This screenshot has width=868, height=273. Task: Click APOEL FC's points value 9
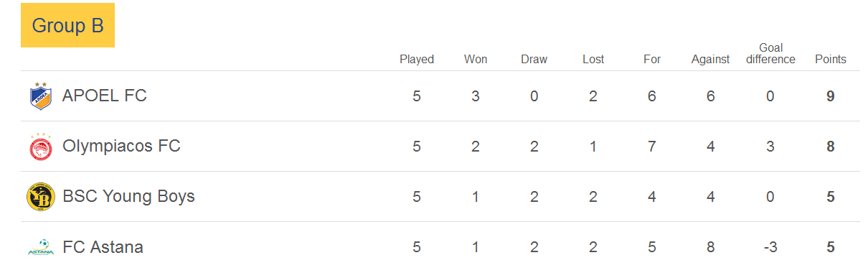(x=831, y=96)
